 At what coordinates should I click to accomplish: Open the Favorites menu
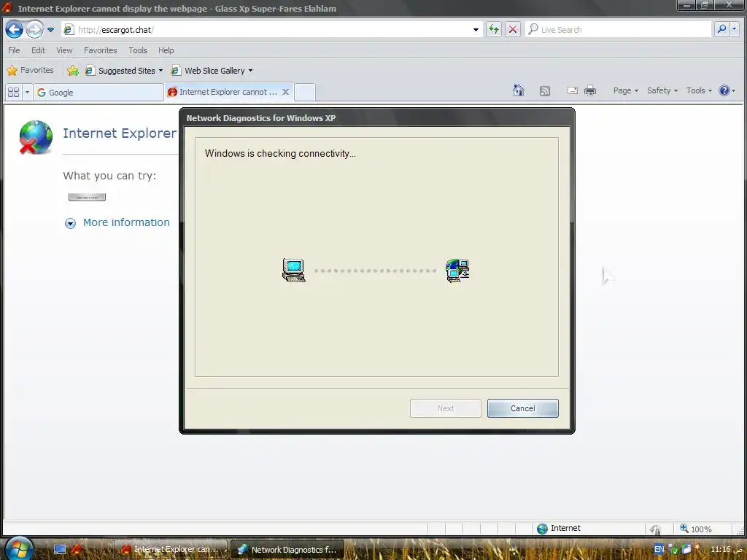click(100, 50)
